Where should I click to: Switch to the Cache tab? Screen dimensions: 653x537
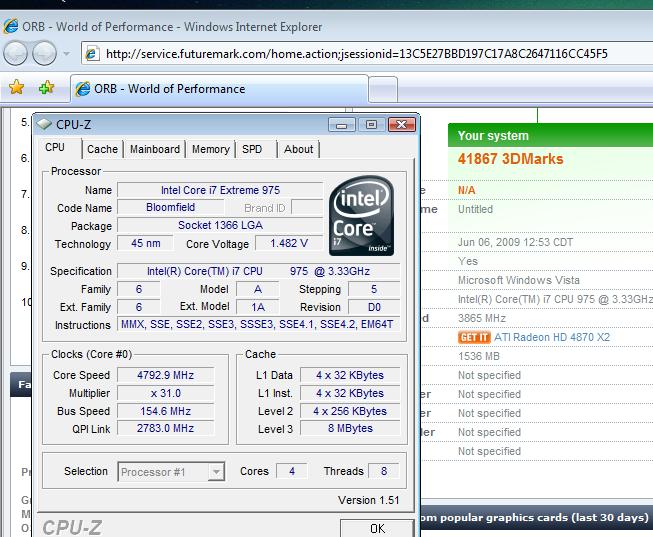coord(102,149)
